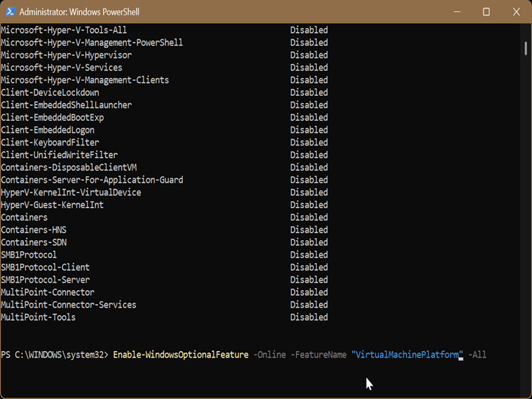The height and width of the screenshot is (399, 532).
Task: Click the -FeatureName parameter in command
Action: pyautogui.click(x=319, y=355)
